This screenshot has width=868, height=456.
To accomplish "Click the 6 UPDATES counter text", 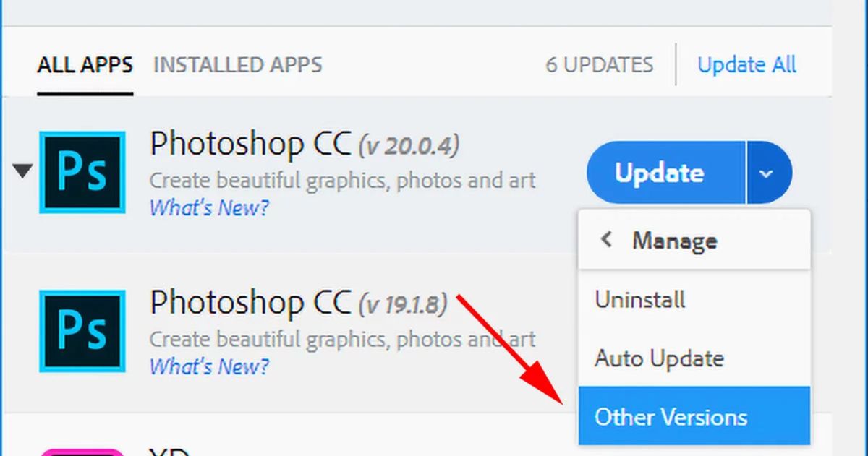I will pyautogui.click(x=598, y=64).
